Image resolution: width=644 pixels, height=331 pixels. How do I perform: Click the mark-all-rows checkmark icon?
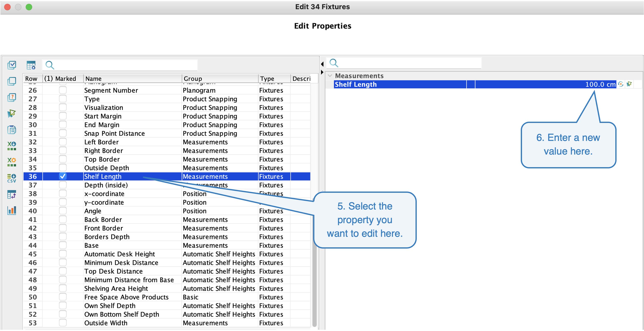point(12,65)
